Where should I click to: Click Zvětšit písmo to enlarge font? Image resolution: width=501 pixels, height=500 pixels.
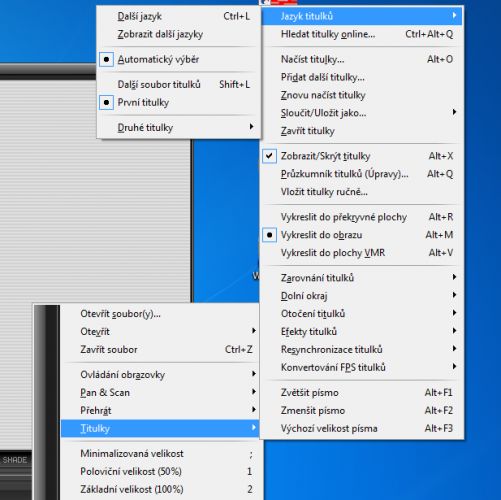(x=362, y=392)
